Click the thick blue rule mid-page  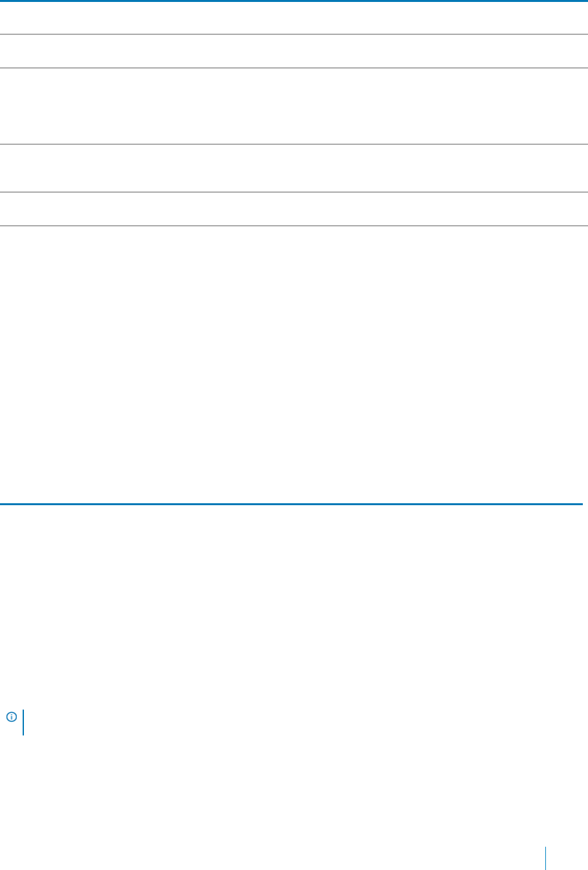click(291, 504)
